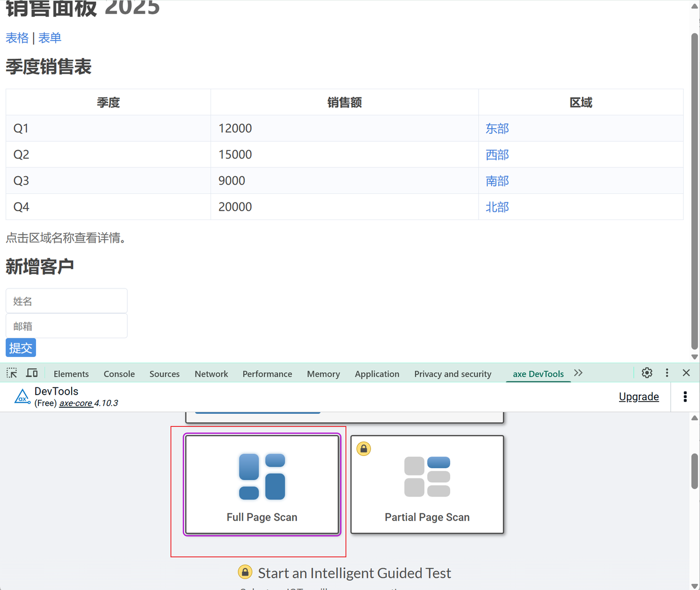Open DevTools settings gear
Viewport: 700px width, 590px height.
pos(647,373)
